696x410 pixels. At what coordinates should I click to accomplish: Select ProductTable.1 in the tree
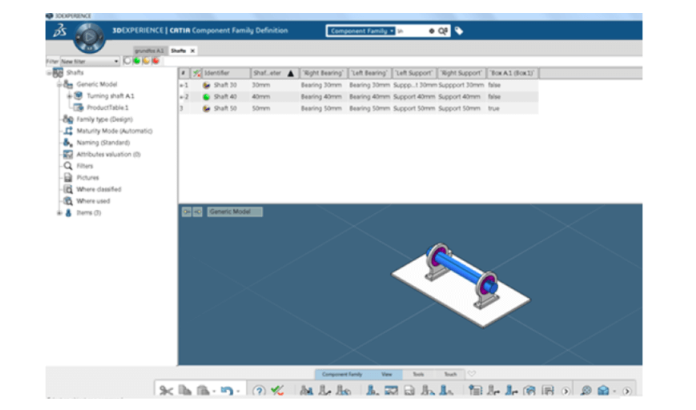pos(107,107)
